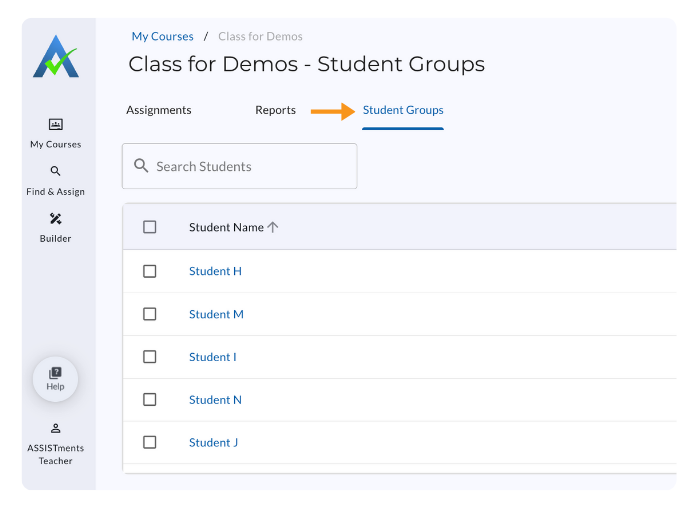Toggle the select-all students checkbox
This screenshot has width=698, height=508.
150,227
